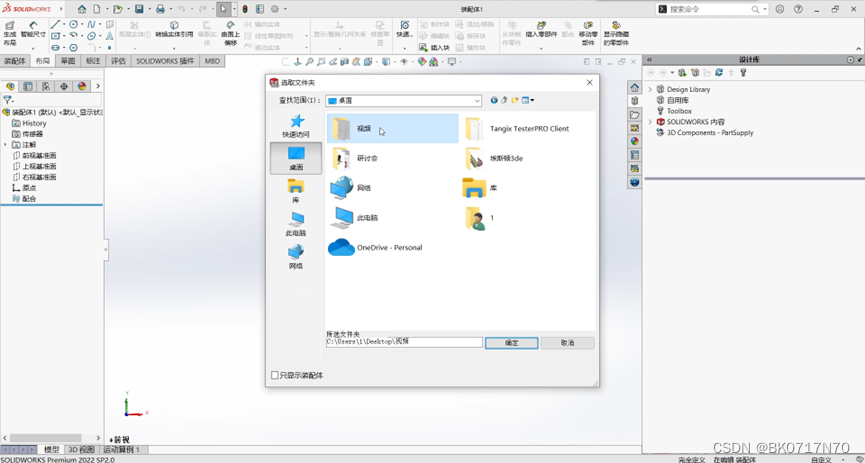Screen dimensions: 865x463
Task: Click the 插入零部件 insert components tool
Action: coord(540,30)
